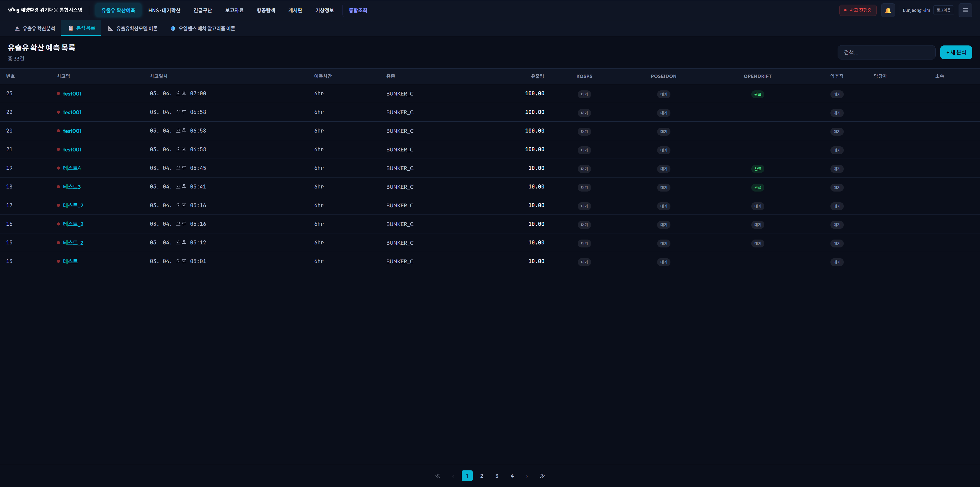Open test001 link in row 23
This screenshot has height=487, width=980.
click(72, 94)
